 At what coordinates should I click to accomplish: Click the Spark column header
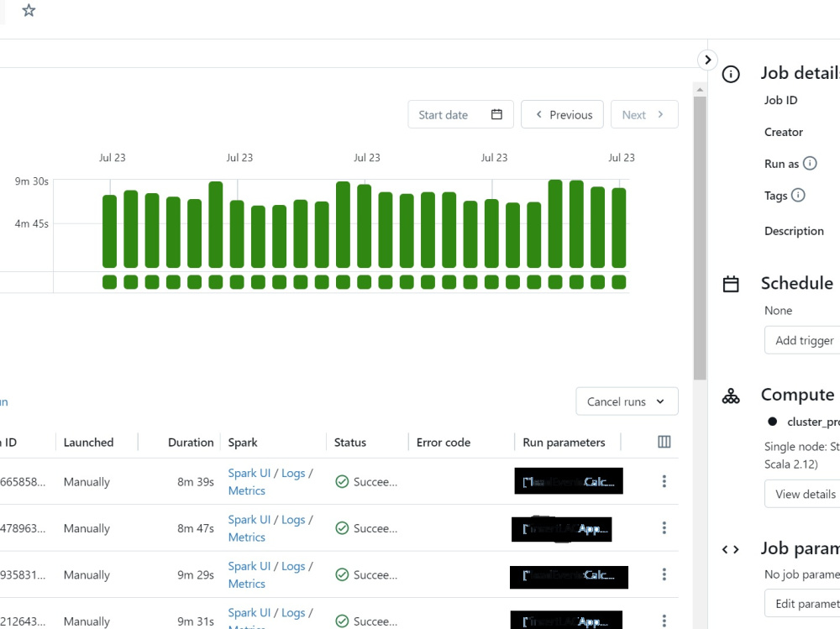(243, 442)
